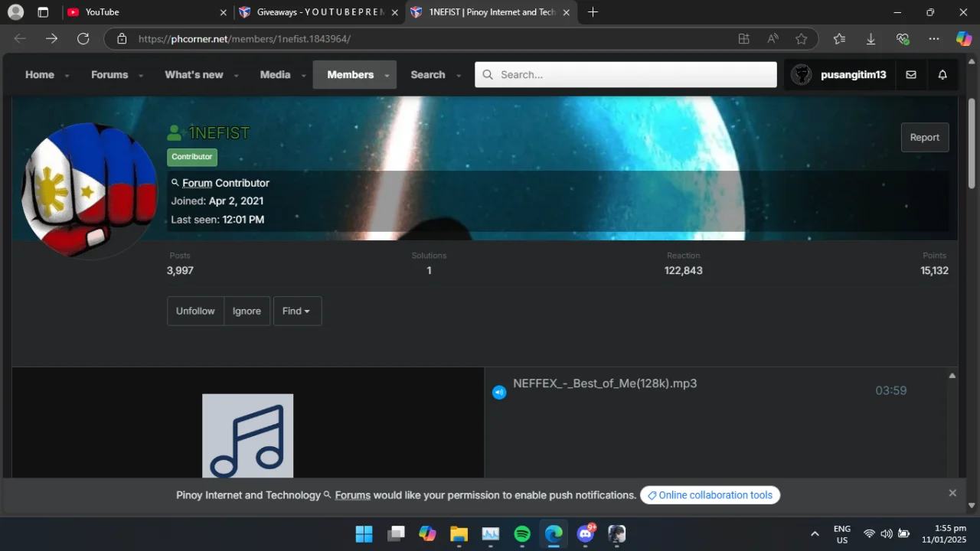
Task: Expand the Members menu dropdown arrow
Action: coord(387,75)
